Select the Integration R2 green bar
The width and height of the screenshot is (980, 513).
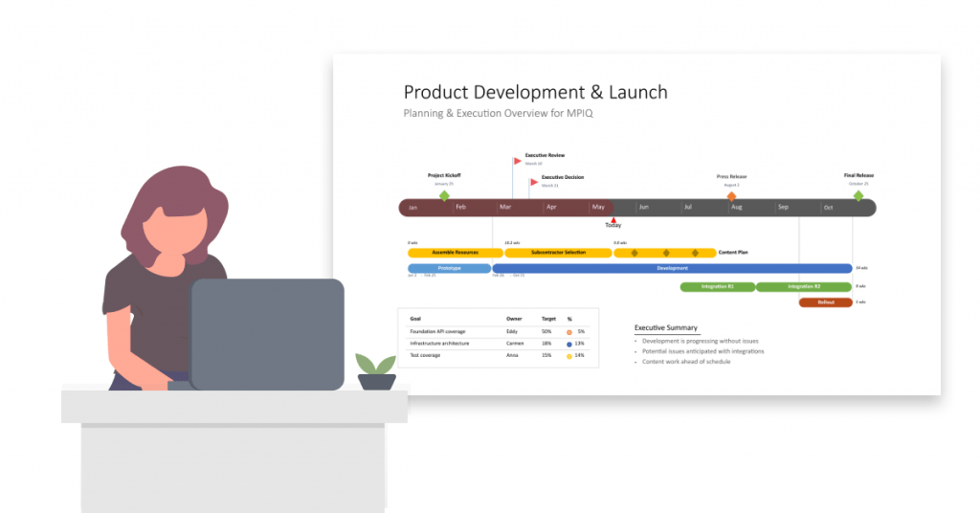(803, 286)
